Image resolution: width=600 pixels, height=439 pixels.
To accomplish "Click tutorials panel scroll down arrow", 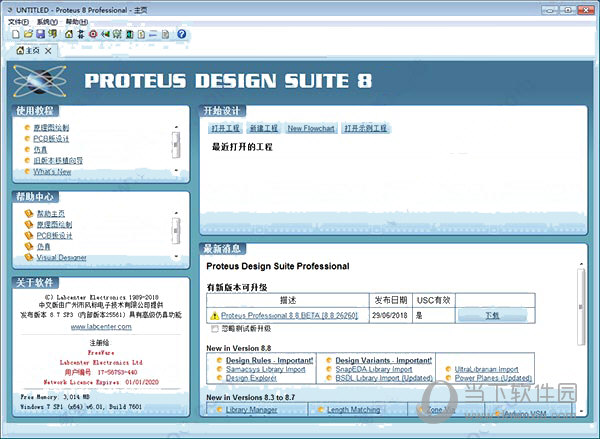I will click(176, 170).
